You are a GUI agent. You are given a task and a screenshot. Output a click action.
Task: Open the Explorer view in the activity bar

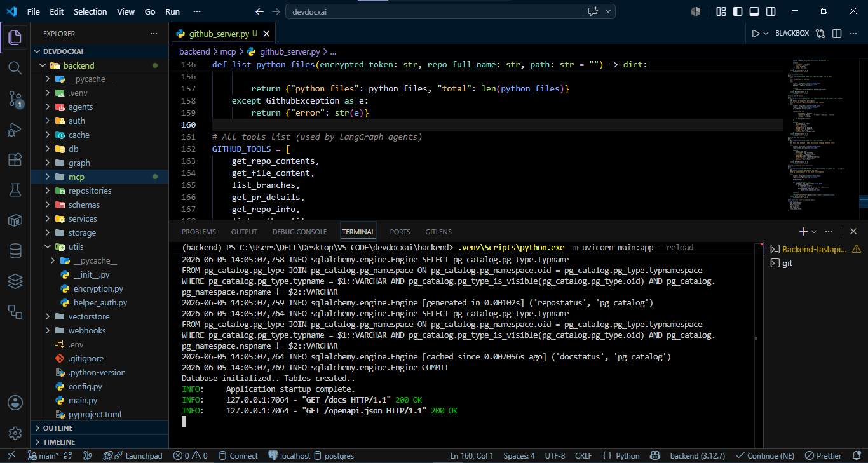click(x=15, y=37)
